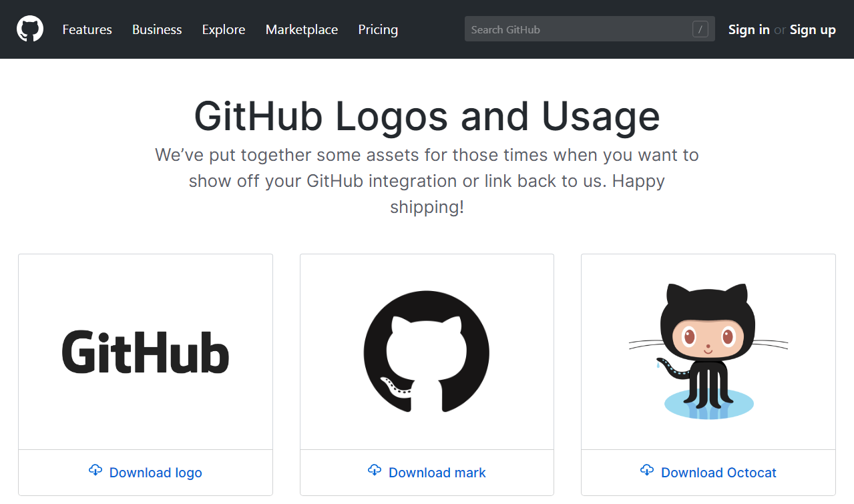Click the 'Happy shipping!' intro paragraph
This screenshot has height=504, width=854.
427,181
